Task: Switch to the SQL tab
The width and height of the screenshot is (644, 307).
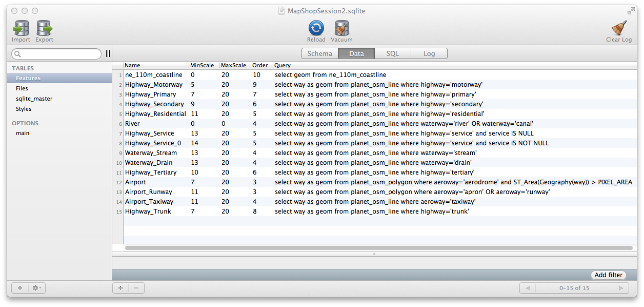Action: 392,53
